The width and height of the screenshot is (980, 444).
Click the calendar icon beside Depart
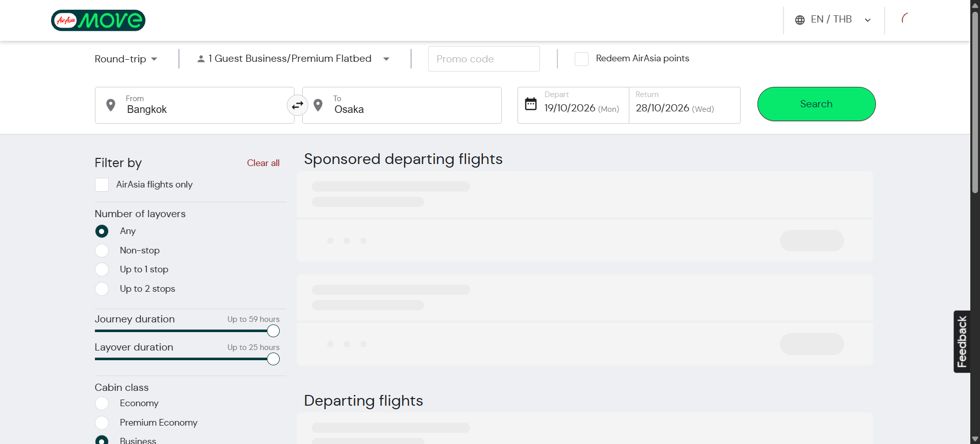pyautogui.click(x=531, y=104)
